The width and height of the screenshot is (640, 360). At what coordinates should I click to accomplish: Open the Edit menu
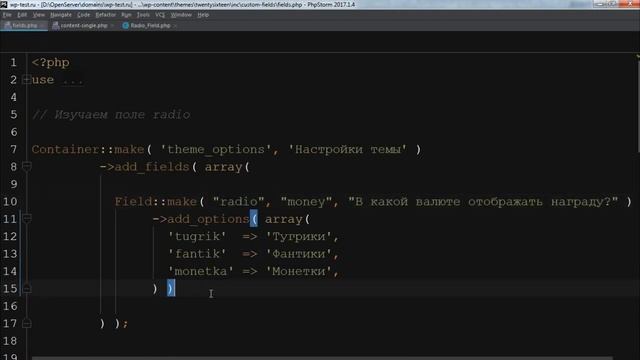[x=22, y=15]
